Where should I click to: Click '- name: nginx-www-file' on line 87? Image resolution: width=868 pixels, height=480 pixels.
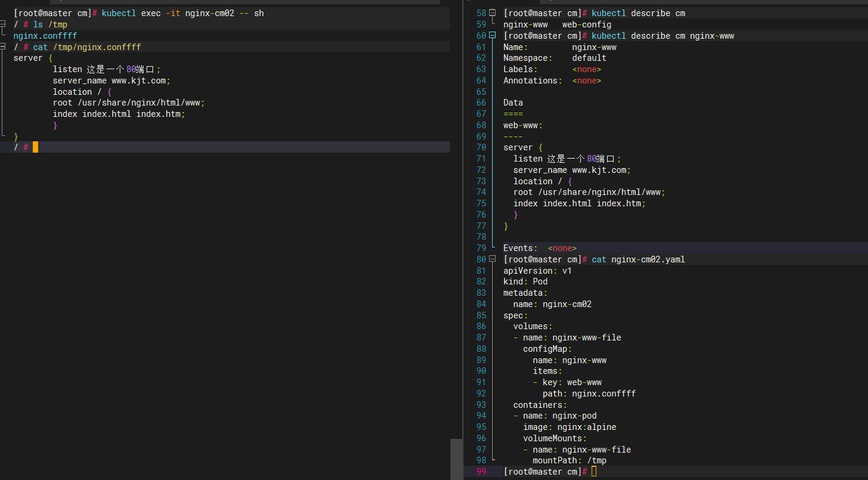(x=567, y=337)
